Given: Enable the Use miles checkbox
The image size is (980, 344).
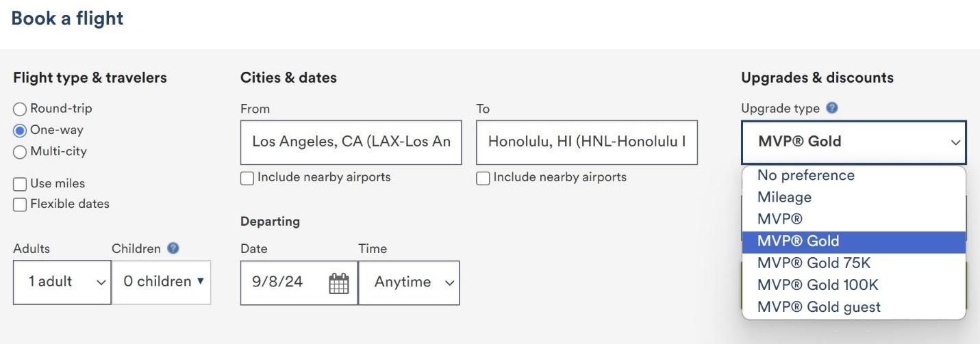Looking at the screenshot, I should [x=20, y=184].
